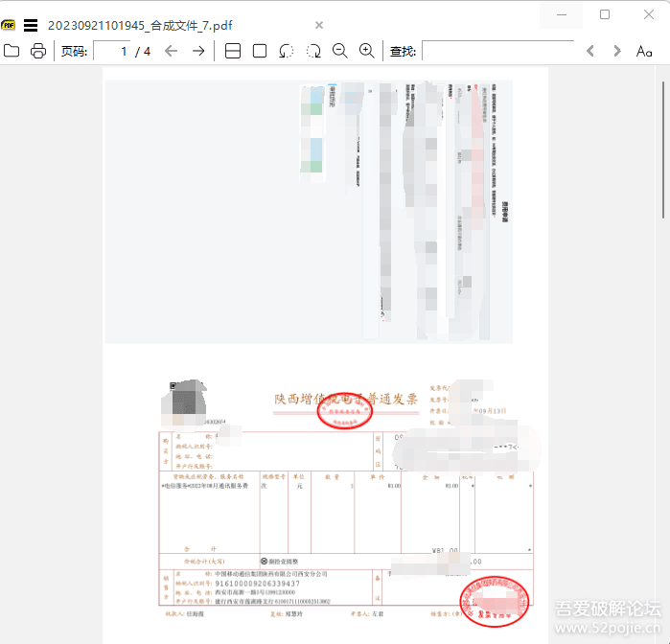Click the page number input field
Screen dimensions: 670x644
111,51
